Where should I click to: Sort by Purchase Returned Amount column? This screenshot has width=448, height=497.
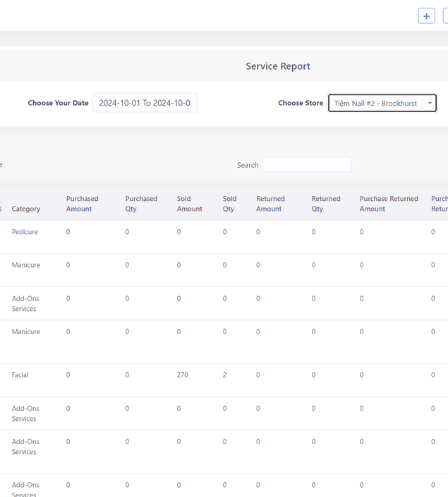click(x=389, y=204)
